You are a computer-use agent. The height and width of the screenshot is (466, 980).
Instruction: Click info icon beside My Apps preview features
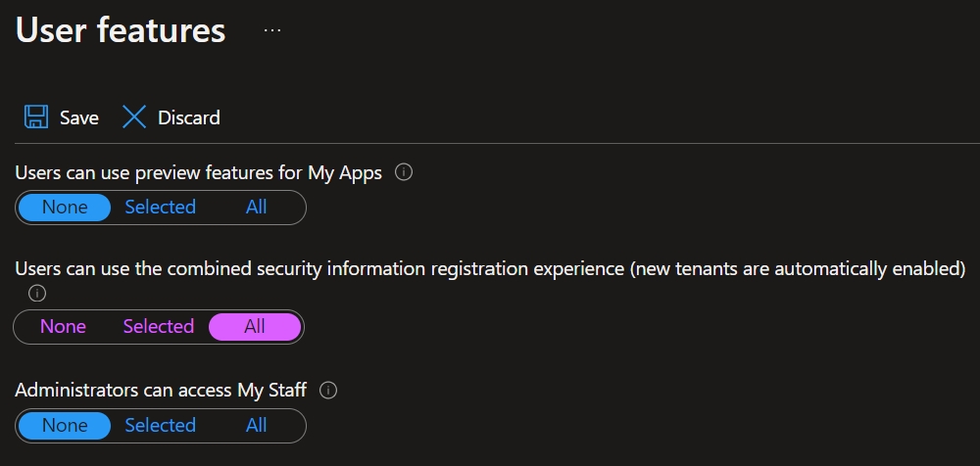(403, 172)
